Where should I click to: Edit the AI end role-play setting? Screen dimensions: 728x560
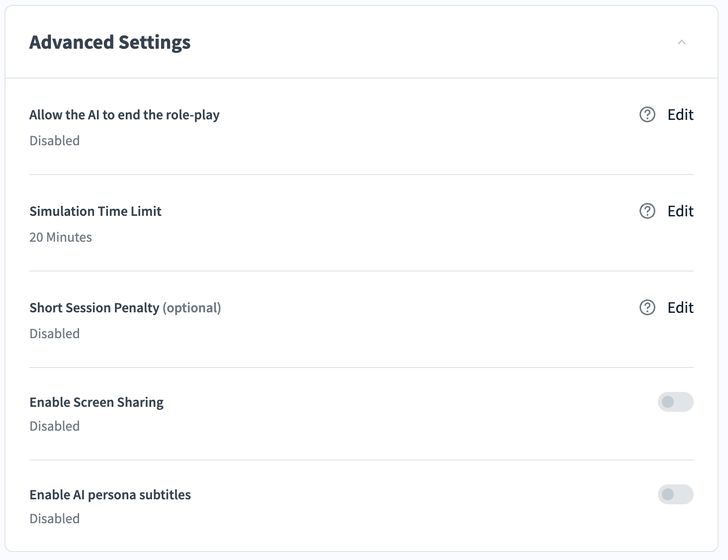click(680, 115)
